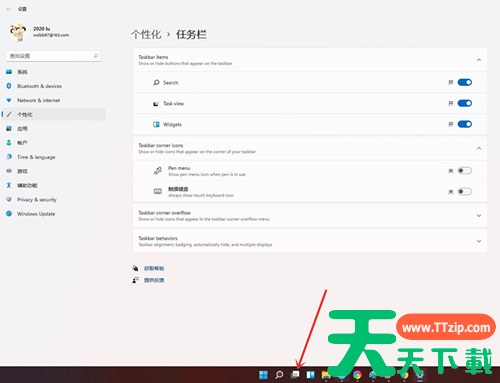Click the 2020 lu account name
500x383 pixels.
click(x=42, y=29)
